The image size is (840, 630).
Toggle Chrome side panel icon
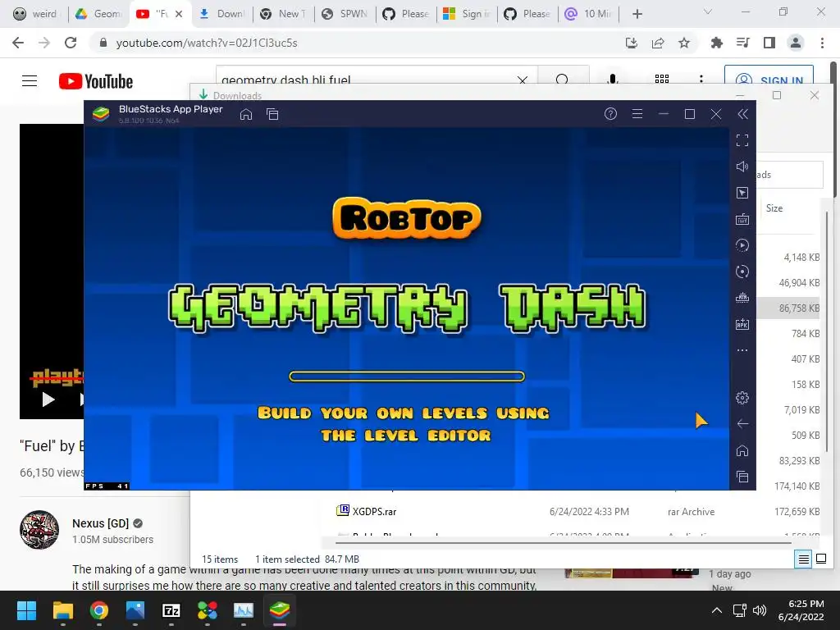point(769,43)
